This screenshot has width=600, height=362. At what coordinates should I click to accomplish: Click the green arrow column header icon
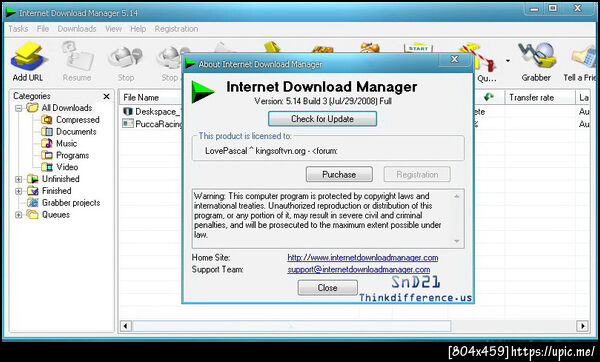489,97
